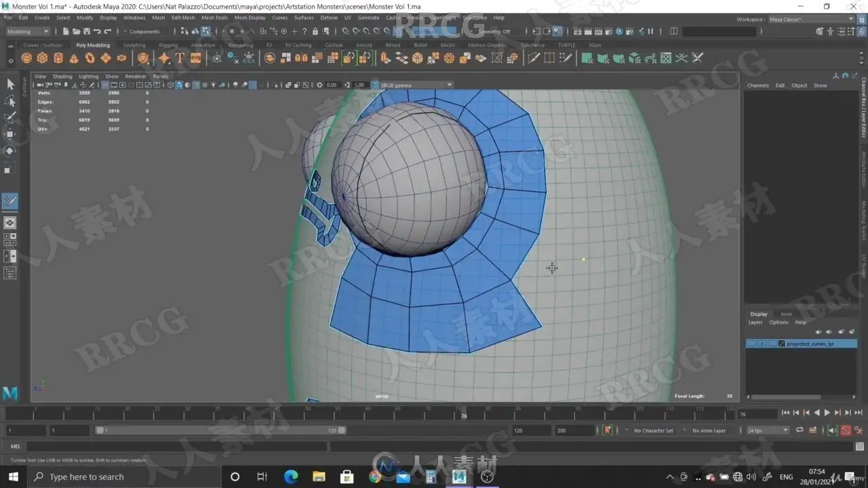Screen dimensions: 868x488
Task: Toggle visibility box of projected_curves_lyr layer
Action: click(x=751, y=344)
